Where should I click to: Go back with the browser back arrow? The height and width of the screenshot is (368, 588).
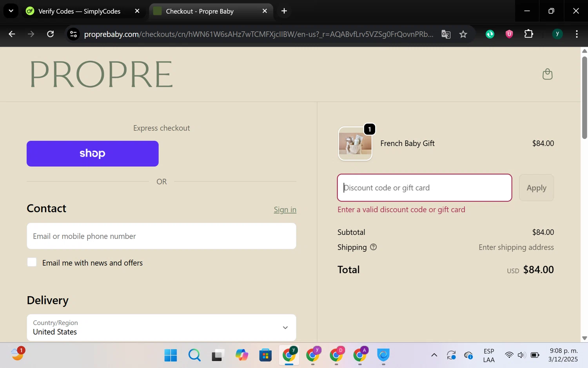tap(12, 34)
